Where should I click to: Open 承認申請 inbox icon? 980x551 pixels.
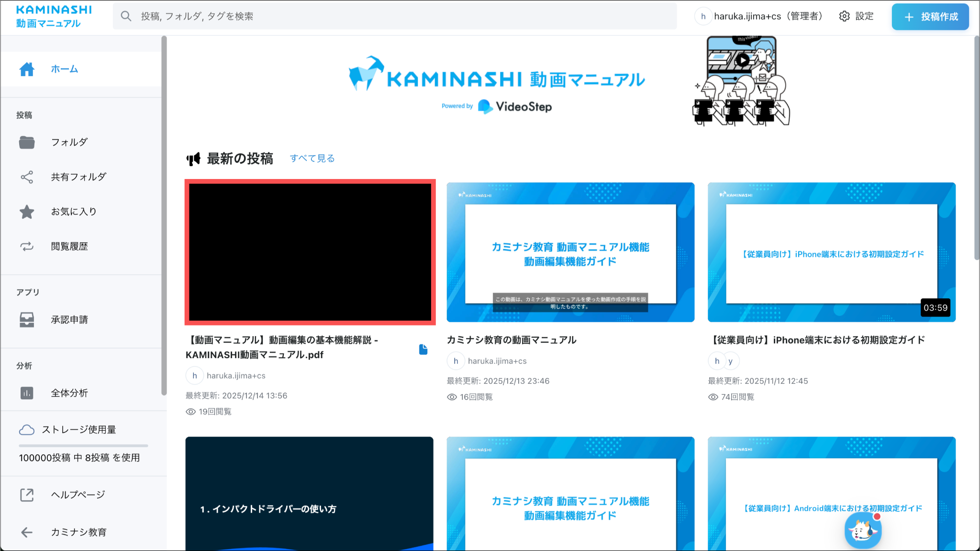(x=27, y=320)
